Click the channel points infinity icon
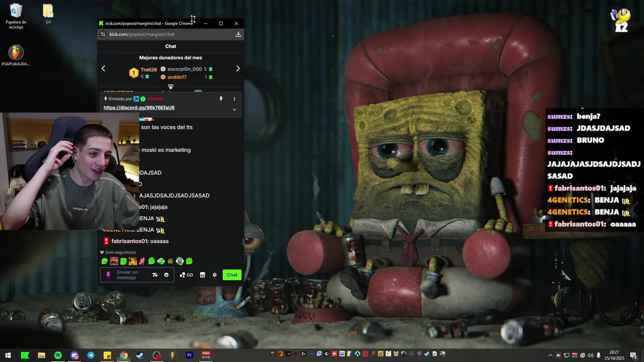The image size is (644, 362). tap(190, 275)
